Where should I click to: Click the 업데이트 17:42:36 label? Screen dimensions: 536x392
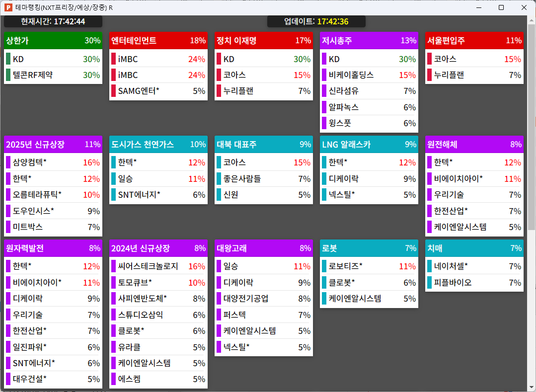pos(316,21)
